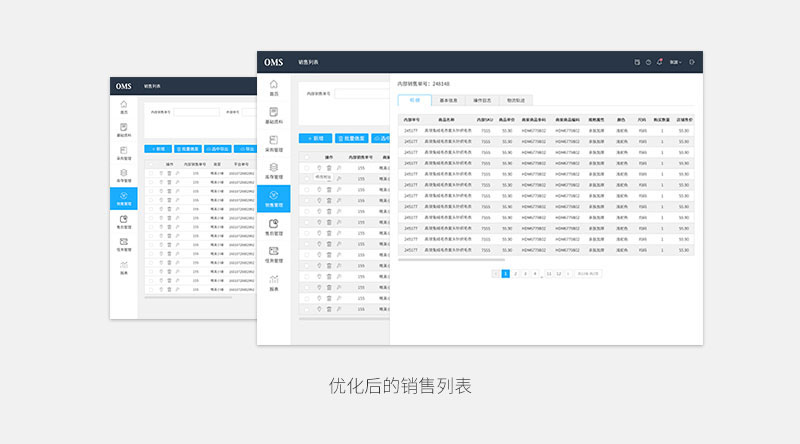Image resolution: width=800 pixels, height=444 pixels.
Task: Open 报表 chart icon in back window sidebar
Action: click(123, 268)
